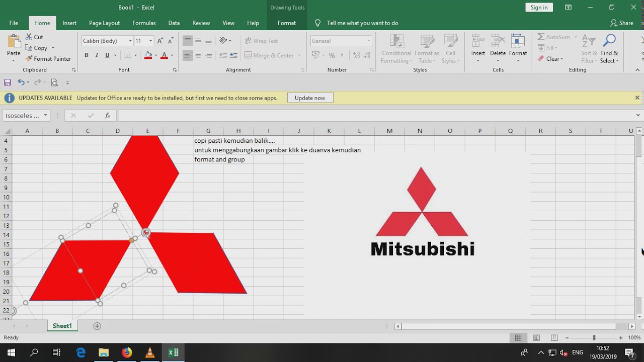The image size is (644, 362).
Task: Click the Sign in button
Action: pos(539,8)
